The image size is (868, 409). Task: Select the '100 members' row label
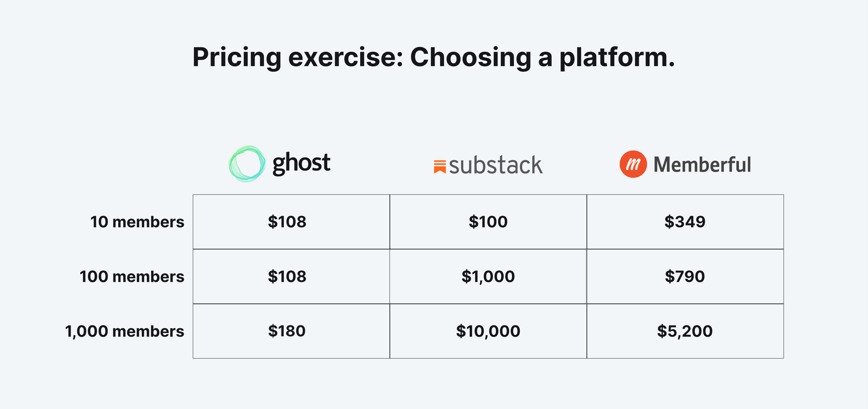coord(132,277)
